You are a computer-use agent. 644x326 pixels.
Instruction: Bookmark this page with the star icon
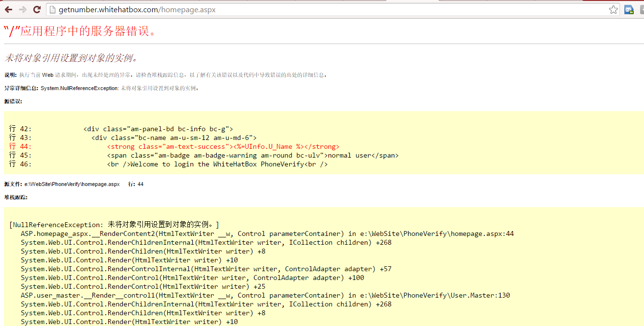click(613, 10)
